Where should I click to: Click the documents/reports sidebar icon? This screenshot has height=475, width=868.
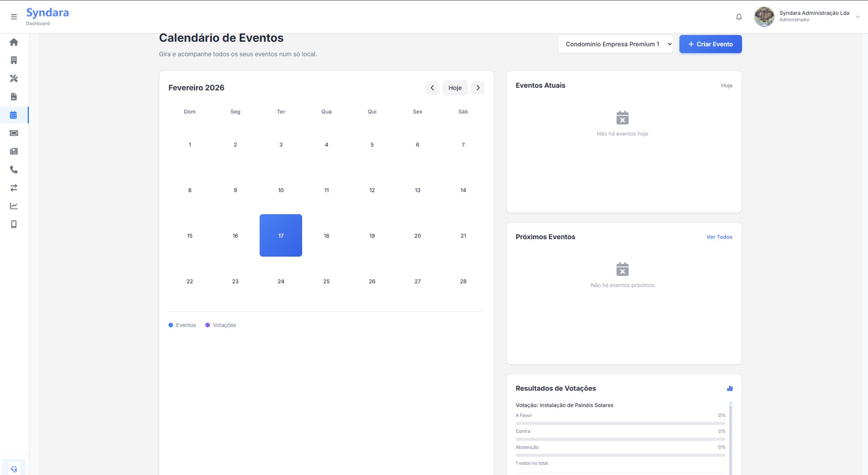click(x=14, y=96)
